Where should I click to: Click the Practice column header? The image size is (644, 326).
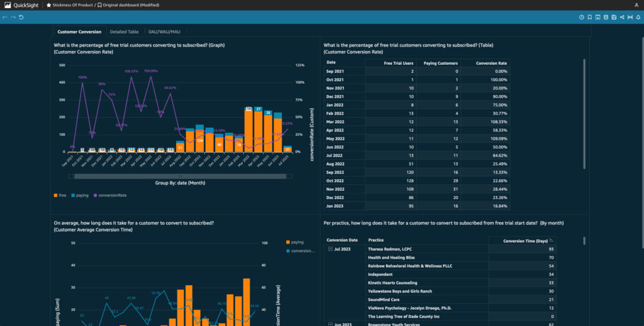376,240
